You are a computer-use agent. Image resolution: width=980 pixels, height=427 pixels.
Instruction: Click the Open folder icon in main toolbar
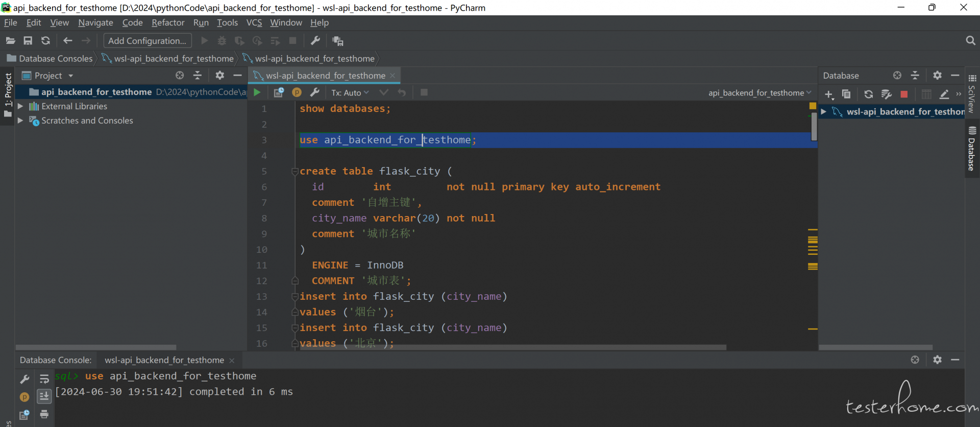click(x=10, y=41)
